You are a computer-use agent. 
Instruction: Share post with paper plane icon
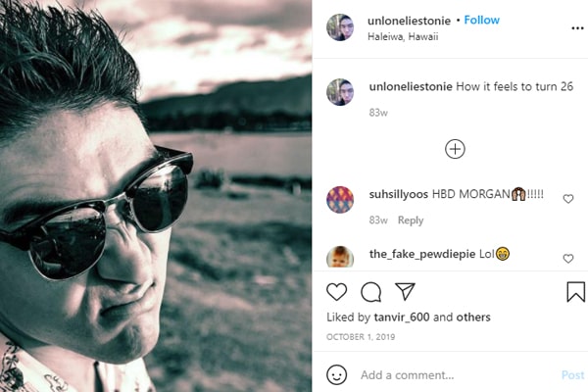tap(405, 291)
